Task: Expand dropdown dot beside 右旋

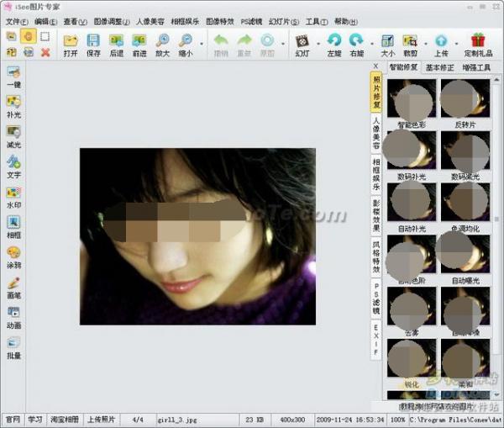Action: 372,43
